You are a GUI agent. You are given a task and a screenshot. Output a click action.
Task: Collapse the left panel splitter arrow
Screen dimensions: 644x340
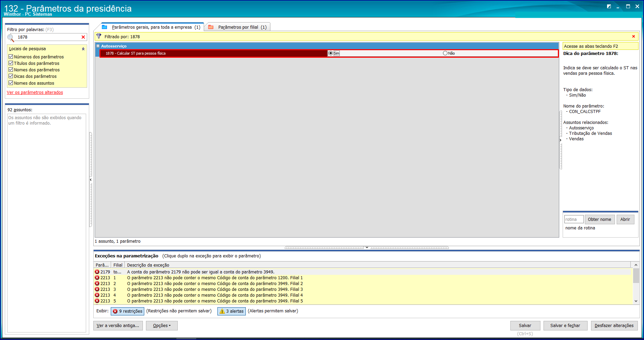[x=91, y=180]
